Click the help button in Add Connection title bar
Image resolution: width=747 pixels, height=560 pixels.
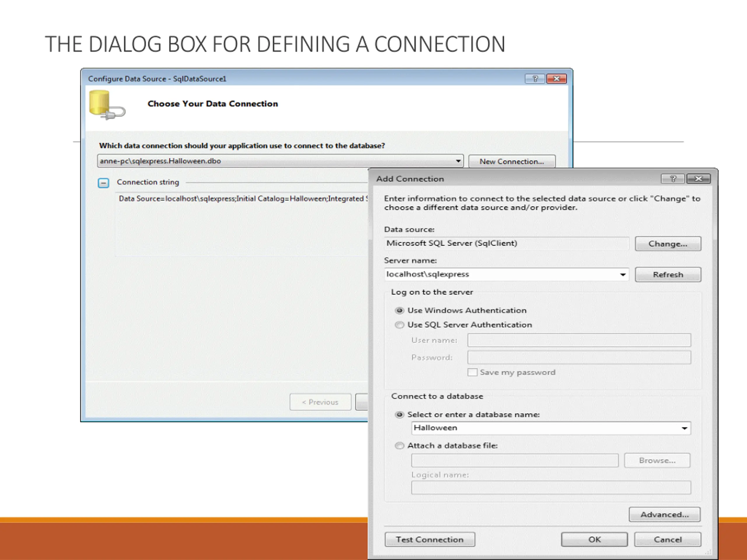[673, 178]
